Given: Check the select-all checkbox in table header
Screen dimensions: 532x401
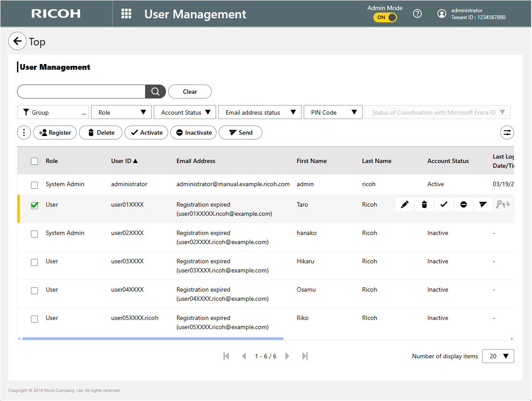Looking at the screenshot, I should click(34, 161).
